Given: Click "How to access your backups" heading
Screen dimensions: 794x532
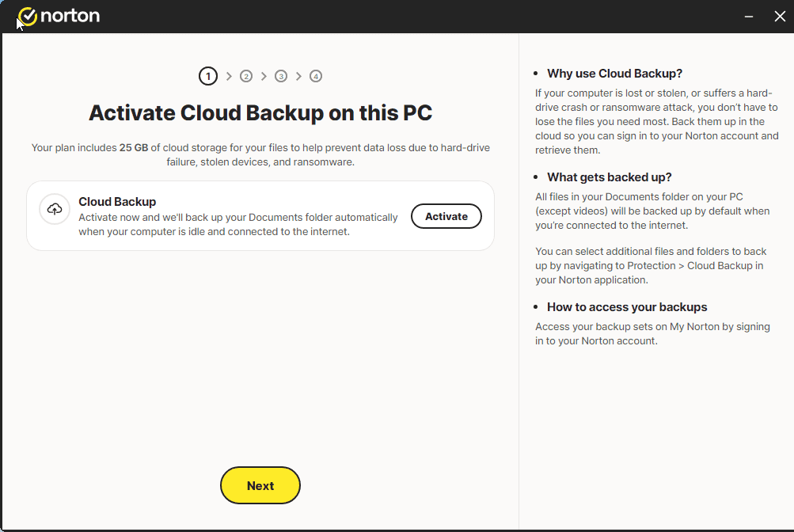Looking at the screenshot, I should (627, 307).
